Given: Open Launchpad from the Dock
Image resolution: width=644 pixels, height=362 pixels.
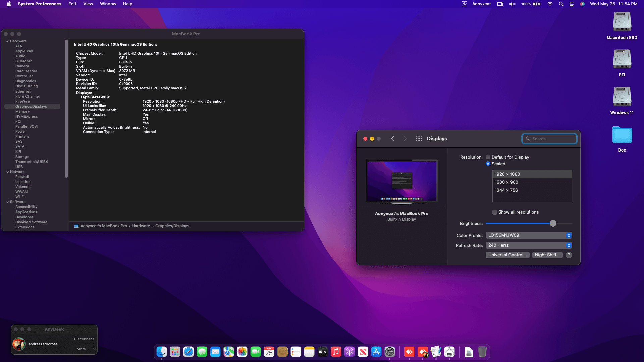Looking at the screenshot, I should pos(175,352).
